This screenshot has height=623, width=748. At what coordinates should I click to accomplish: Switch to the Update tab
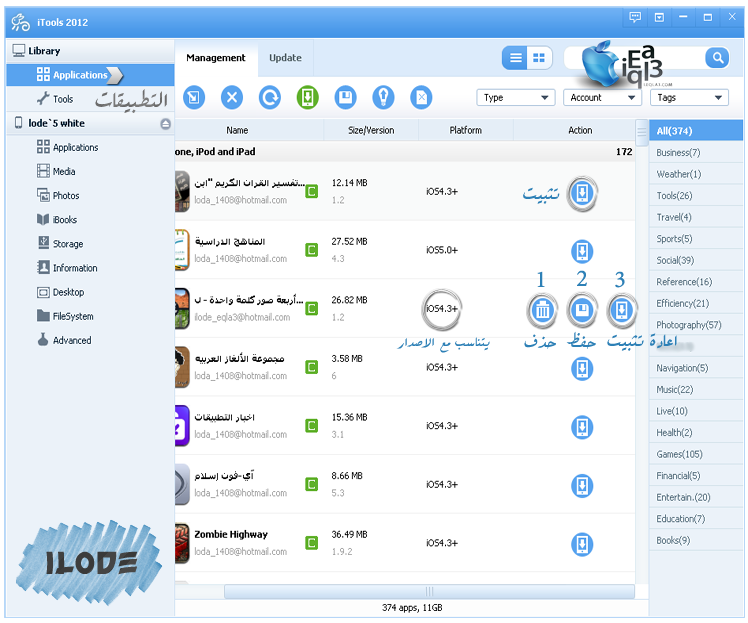(x=285, y=58)
